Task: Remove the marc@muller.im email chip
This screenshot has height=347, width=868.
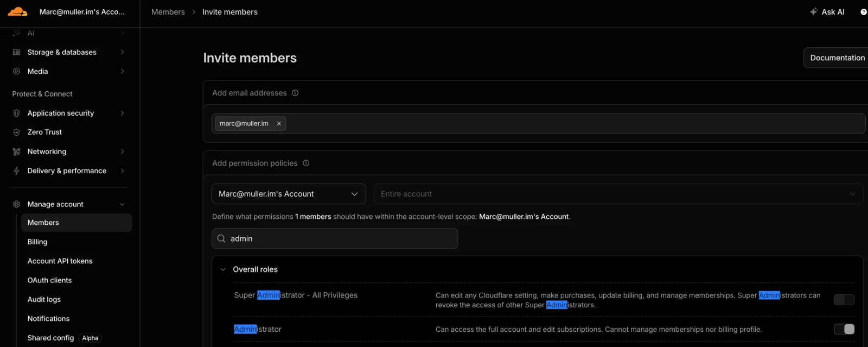Action: coord(279,123)
